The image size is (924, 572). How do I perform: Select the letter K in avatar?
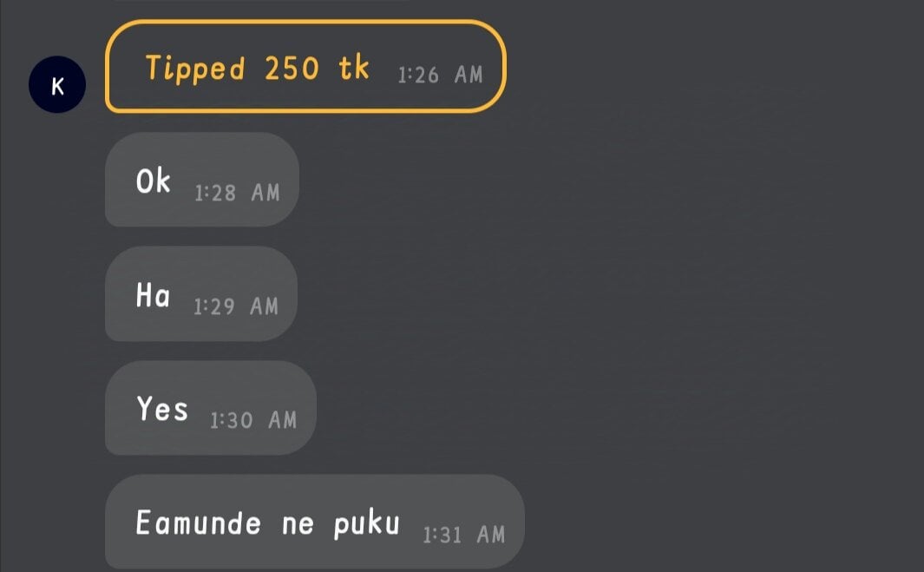[x=57, y=86]
